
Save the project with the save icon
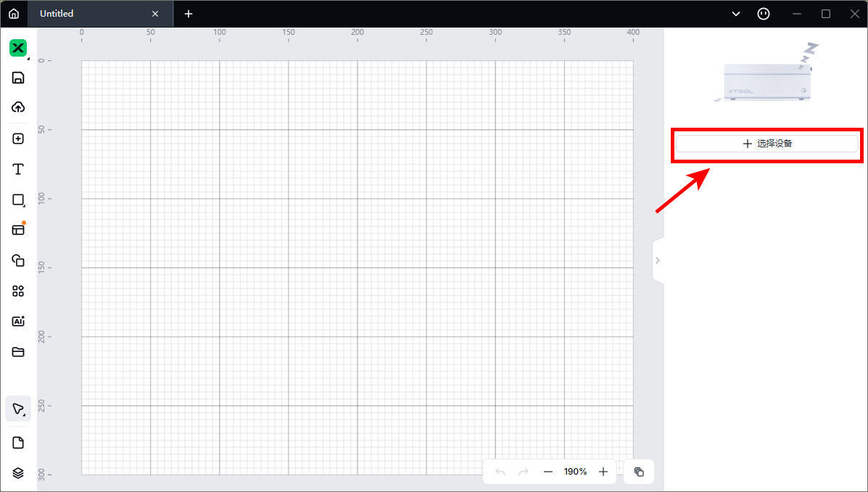click(18, 78)
